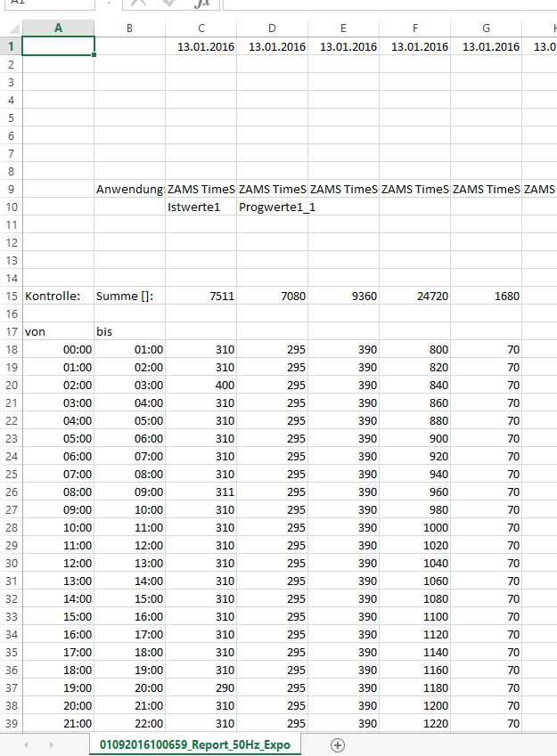This screenshot has height=756, width=557.
Task: Select the bis header cell
Action: click(x=129, y=332)
